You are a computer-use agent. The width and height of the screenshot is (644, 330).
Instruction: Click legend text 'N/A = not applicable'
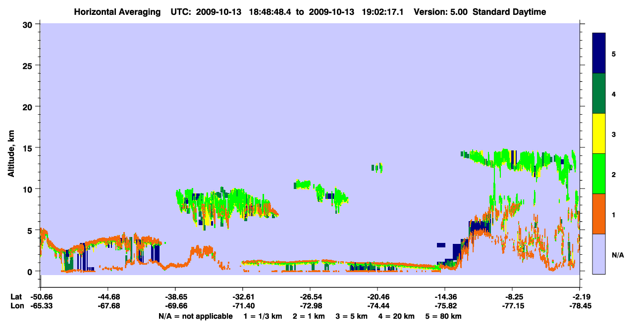point(195,316)
